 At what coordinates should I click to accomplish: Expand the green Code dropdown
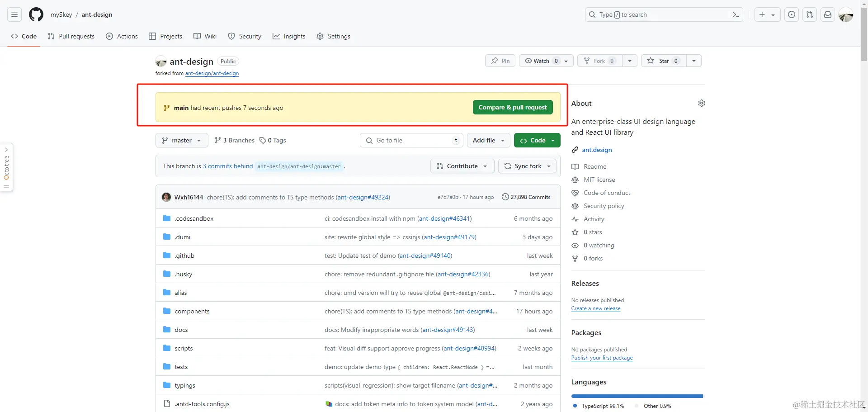click(537, 140)
